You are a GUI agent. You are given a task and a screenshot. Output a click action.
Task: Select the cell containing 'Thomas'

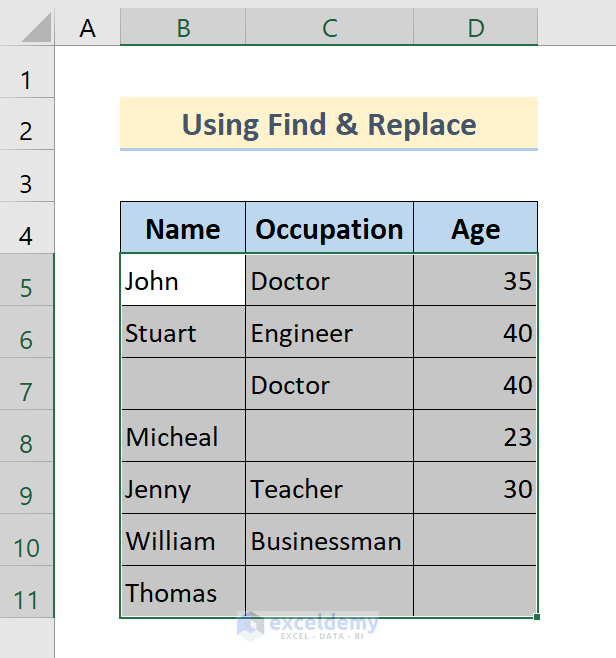[183, 592]
